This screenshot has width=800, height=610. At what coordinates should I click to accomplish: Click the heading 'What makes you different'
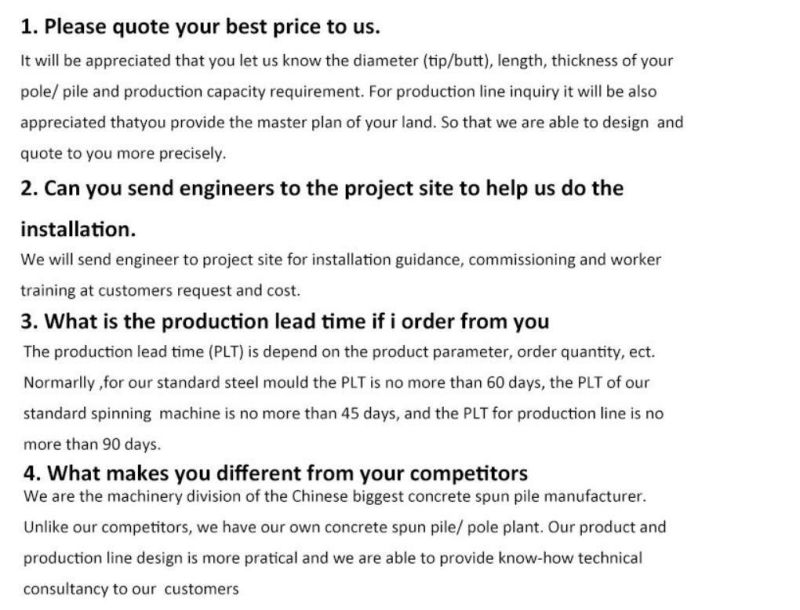pos(276,473)
